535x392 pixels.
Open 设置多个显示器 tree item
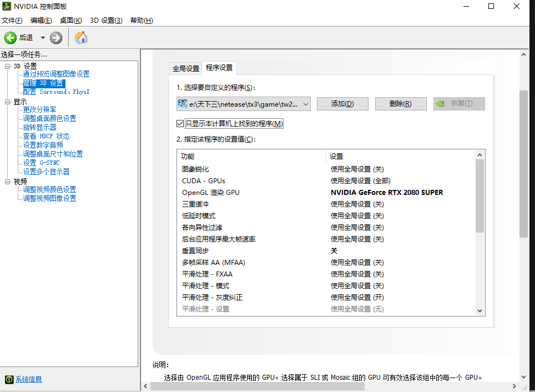47,172
